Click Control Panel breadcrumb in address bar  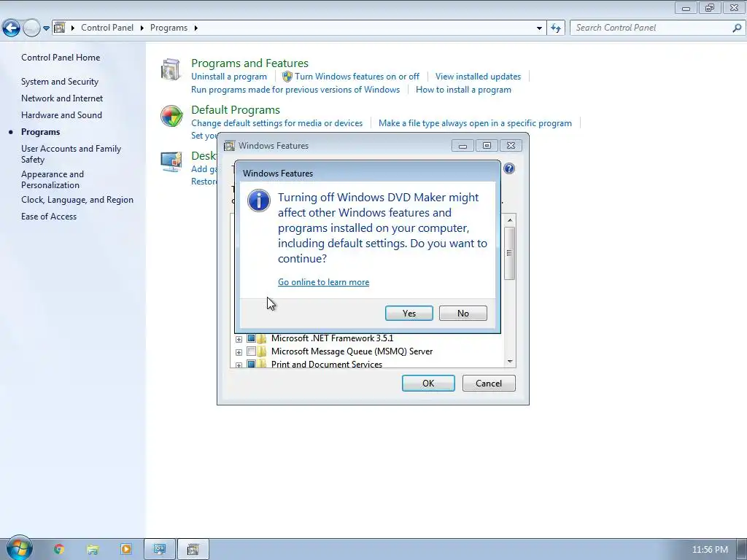[x=107, y=28]
